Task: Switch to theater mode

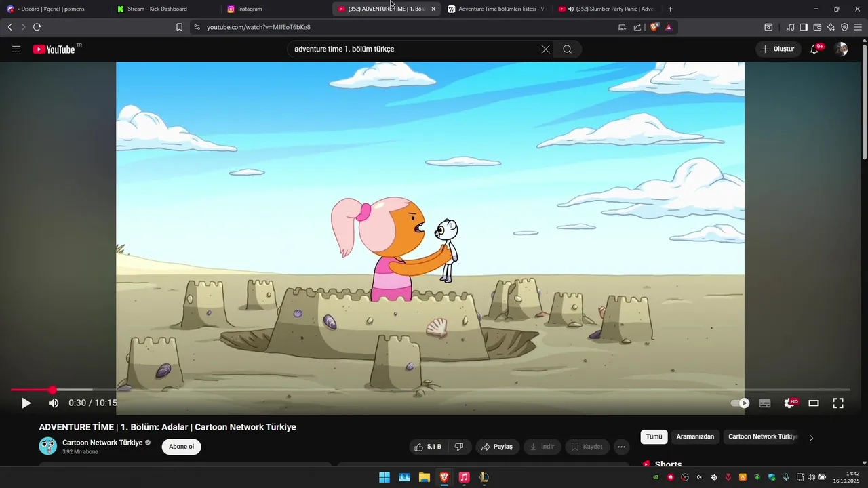Action: [814, 403]
